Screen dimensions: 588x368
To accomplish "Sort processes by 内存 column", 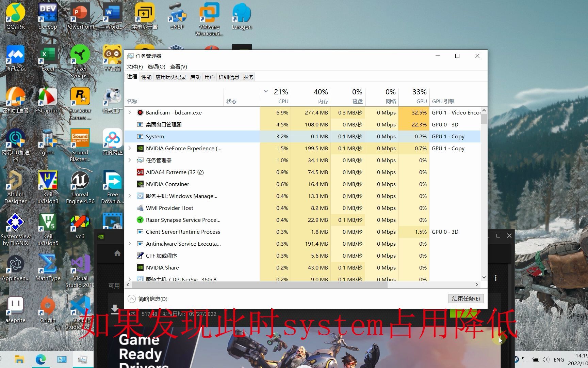I will (311, 96).
